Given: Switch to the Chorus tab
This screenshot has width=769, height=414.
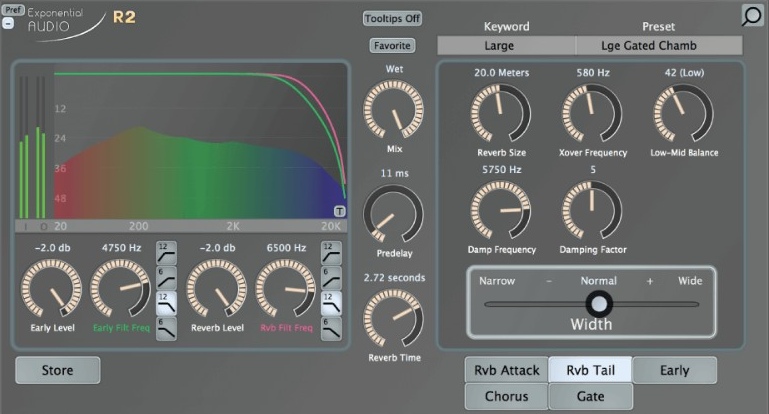Looking at the screenshot, I should (506, 396).
